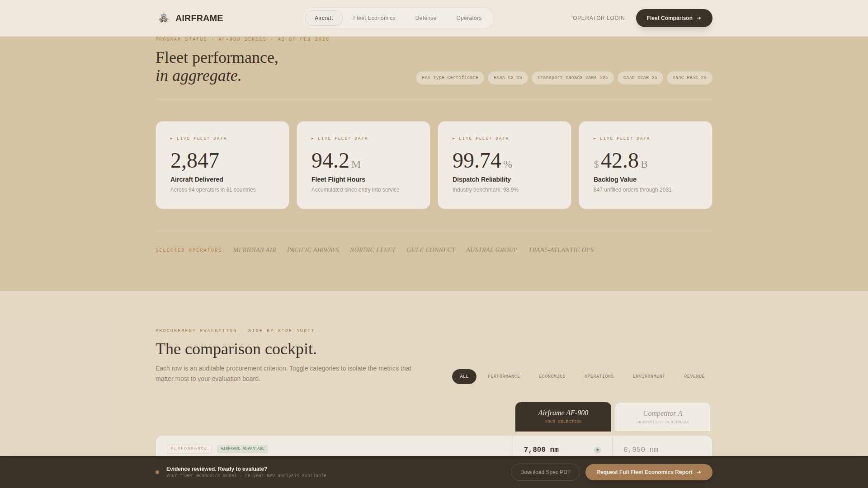Screen dimensions: 868x488
Task: Click the triangle marker beside Backlog Value card
Action: [x=595, y=138]
